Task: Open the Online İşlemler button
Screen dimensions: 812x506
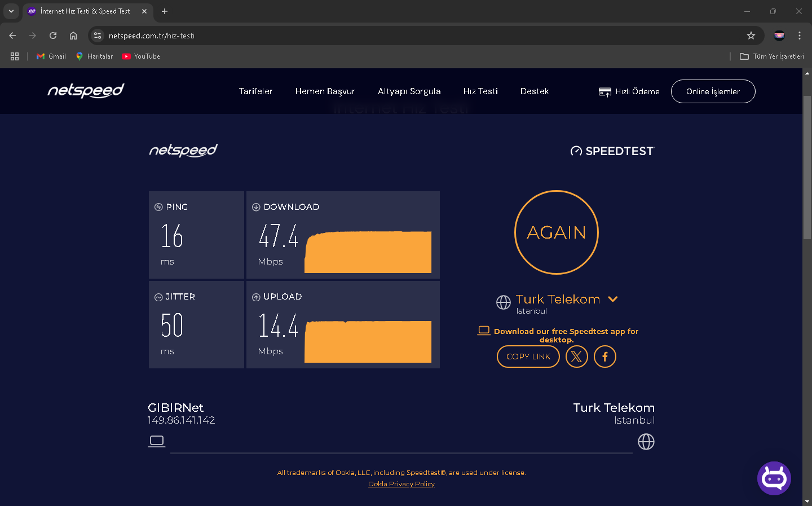Action: [x=713, y=91]
